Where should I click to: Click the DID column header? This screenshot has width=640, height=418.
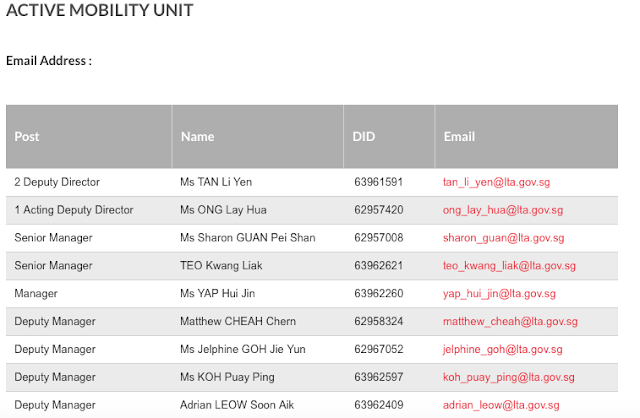click(x=363, y=137)
